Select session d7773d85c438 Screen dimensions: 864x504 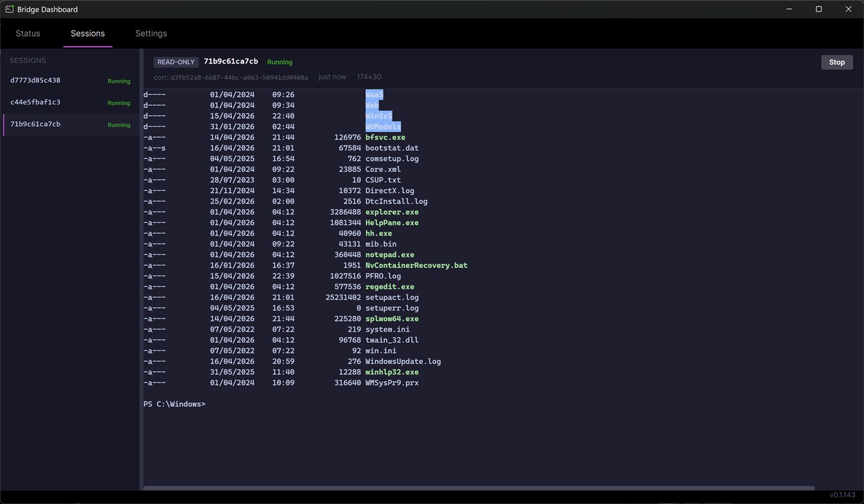tap(70, 81)
